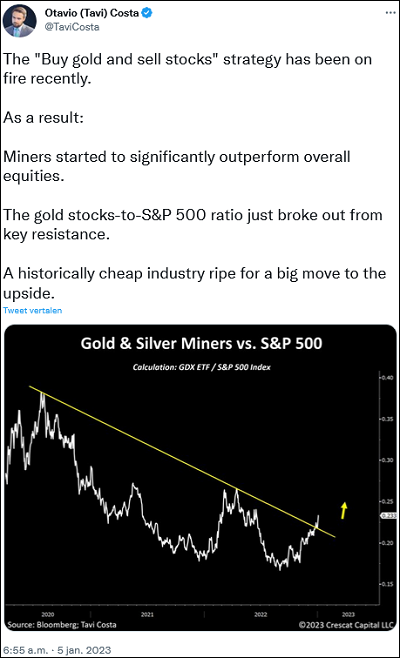Open Otavio Costa's profile avatar
Image resolution: width=400 pixels, height=658 pixels.
point(19,21)
